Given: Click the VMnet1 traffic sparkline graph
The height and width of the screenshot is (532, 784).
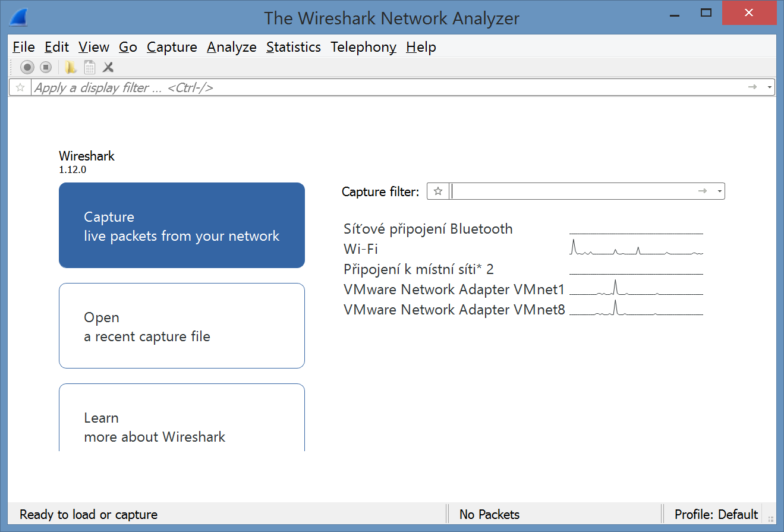Looking at the screenshot, I should (636, 288).
